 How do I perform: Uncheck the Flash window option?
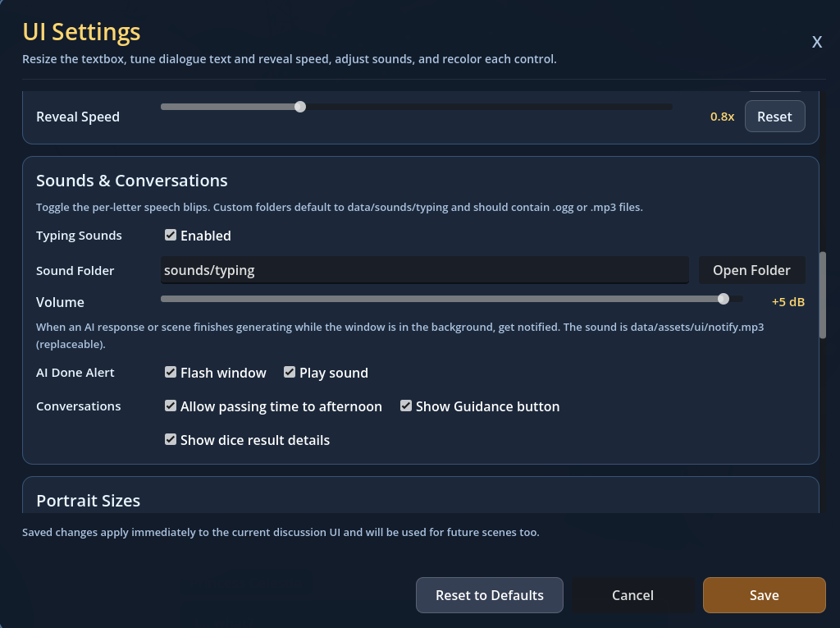[x=171, y=372]
